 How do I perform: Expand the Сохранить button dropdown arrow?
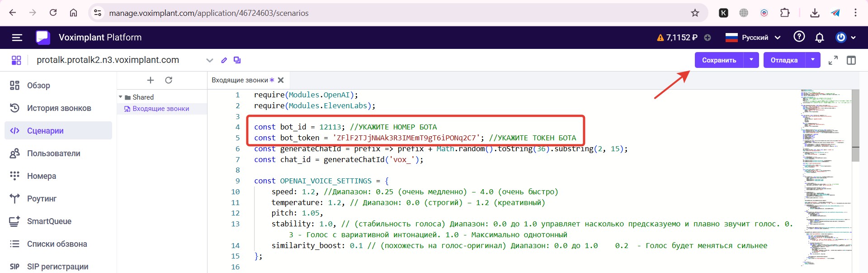point(751,60)
